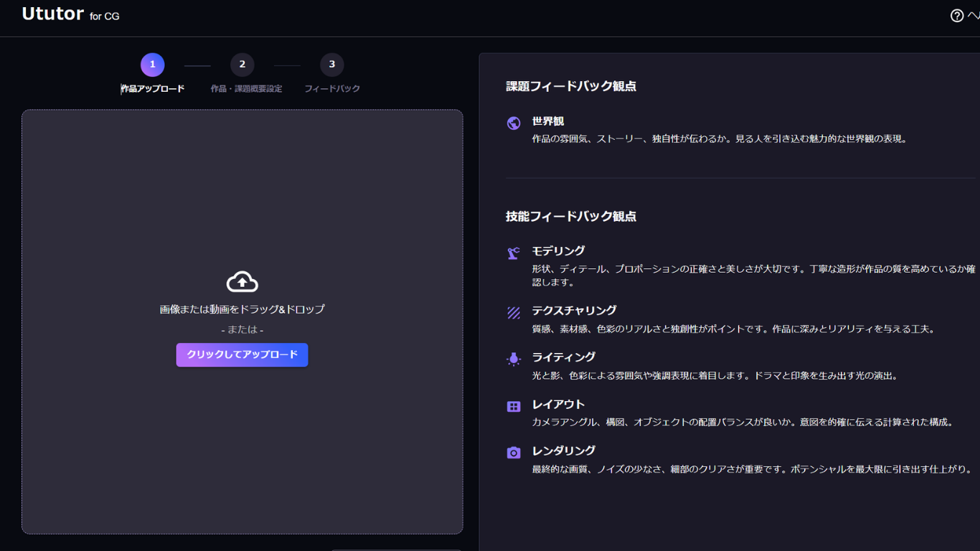
Task: Click the 世界観 globe icon
Action: click(514, 123)
